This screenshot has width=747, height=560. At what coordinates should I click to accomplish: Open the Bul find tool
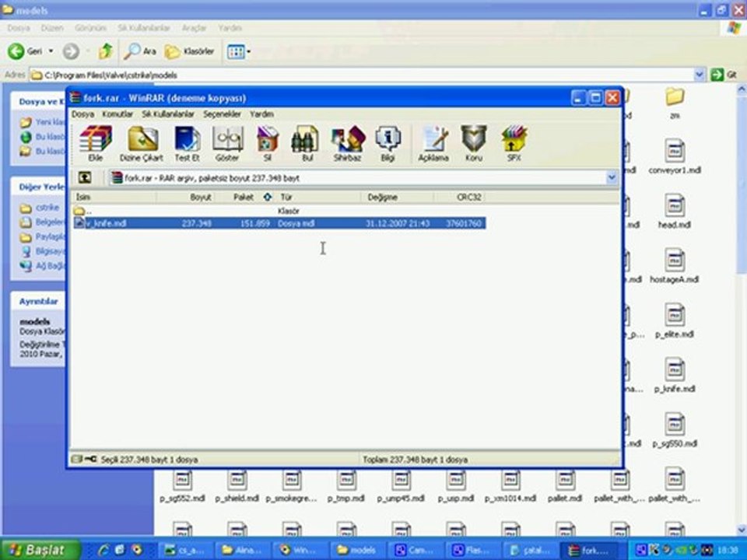click(307, 143)
